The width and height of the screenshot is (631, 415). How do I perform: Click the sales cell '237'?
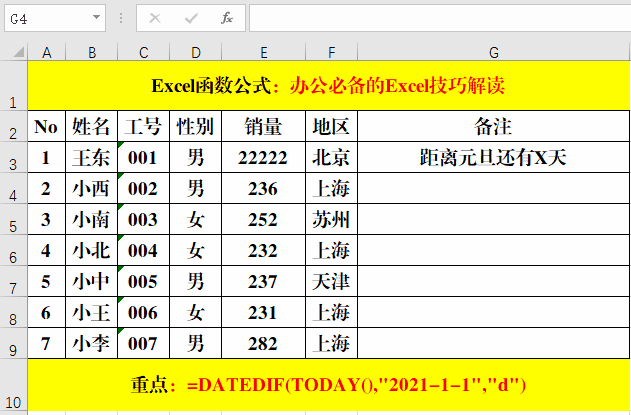pos(264,281)
